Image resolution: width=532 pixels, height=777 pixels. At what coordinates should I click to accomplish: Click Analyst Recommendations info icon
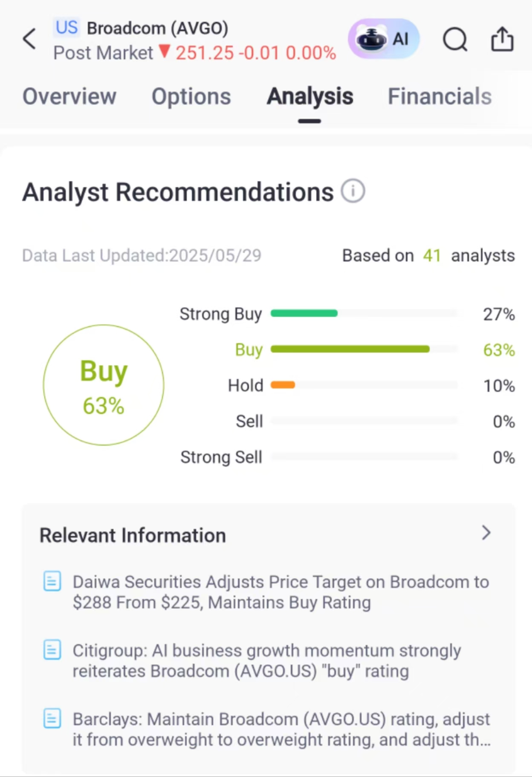353,191
